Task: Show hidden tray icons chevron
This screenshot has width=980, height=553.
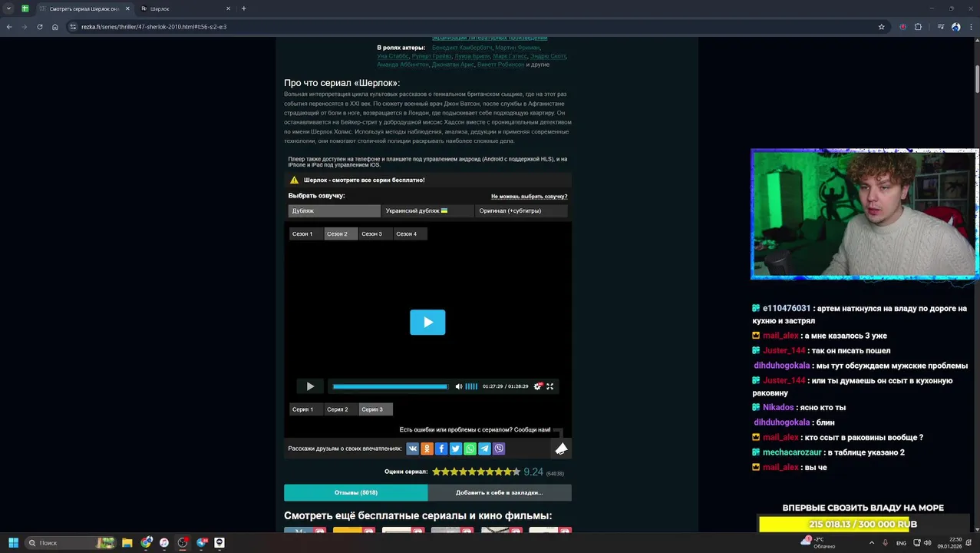Action: (872, 542)
